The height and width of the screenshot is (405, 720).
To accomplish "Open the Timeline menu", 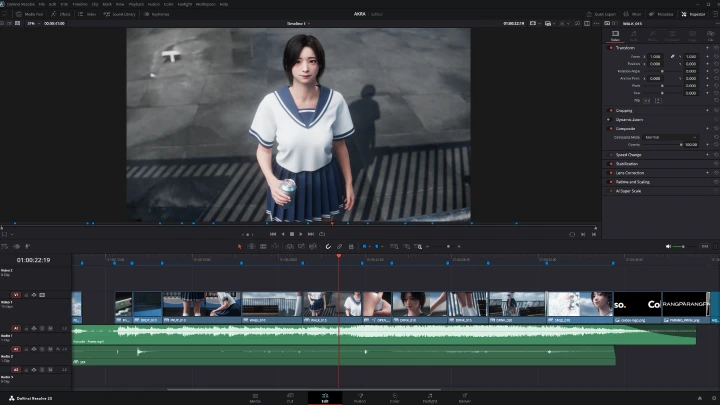I will tap(80, 4).
